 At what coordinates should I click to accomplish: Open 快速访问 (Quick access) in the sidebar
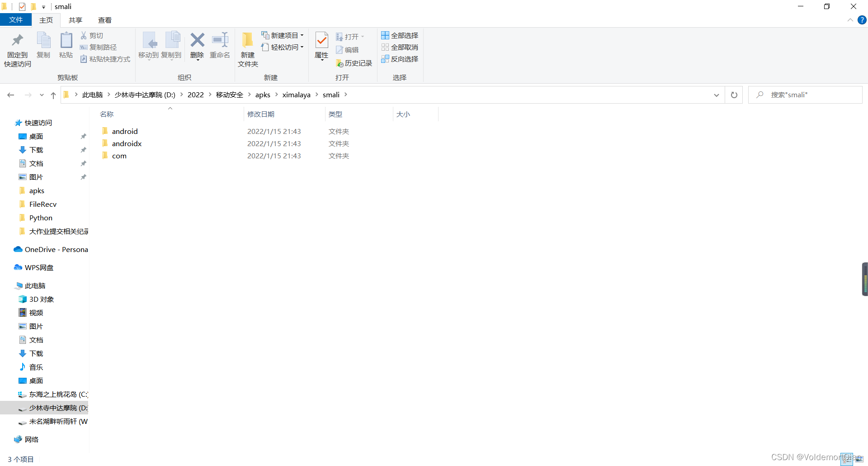point(33,123)
